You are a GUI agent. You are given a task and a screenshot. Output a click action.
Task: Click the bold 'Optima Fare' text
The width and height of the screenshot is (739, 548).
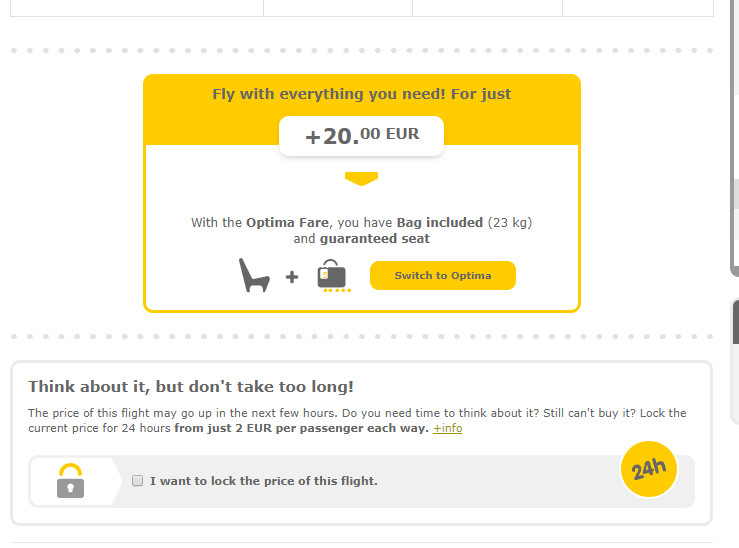tap(287, 222)
